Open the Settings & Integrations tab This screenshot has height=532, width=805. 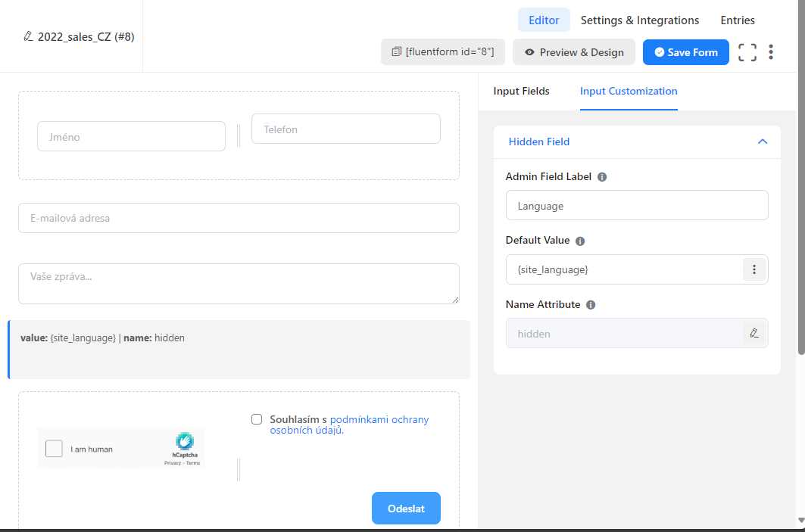pyautogui.click(x=639, y=20)
